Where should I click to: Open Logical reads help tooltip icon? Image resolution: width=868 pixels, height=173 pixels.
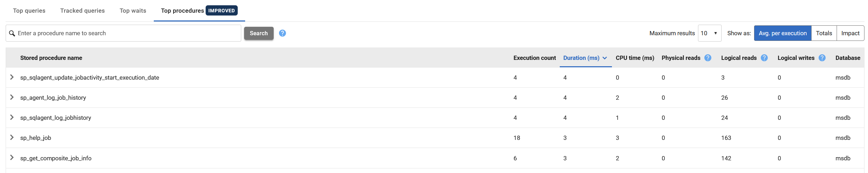764,58
